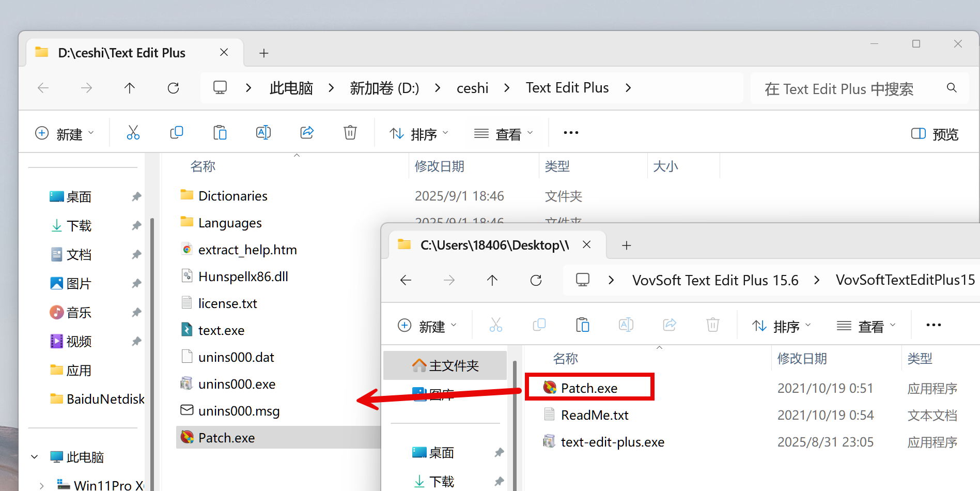Sort by the 修改日期 column in back window
Image resolution: width=980 pixels, height=491 pixels.
click(439, 166)
